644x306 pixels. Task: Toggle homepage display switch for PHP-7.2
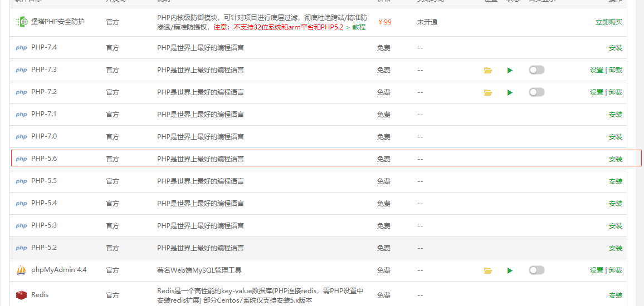pos(537,92)
